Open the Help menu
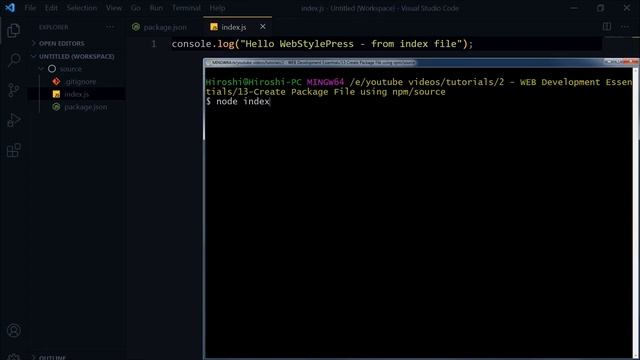 tap(218, 8)
